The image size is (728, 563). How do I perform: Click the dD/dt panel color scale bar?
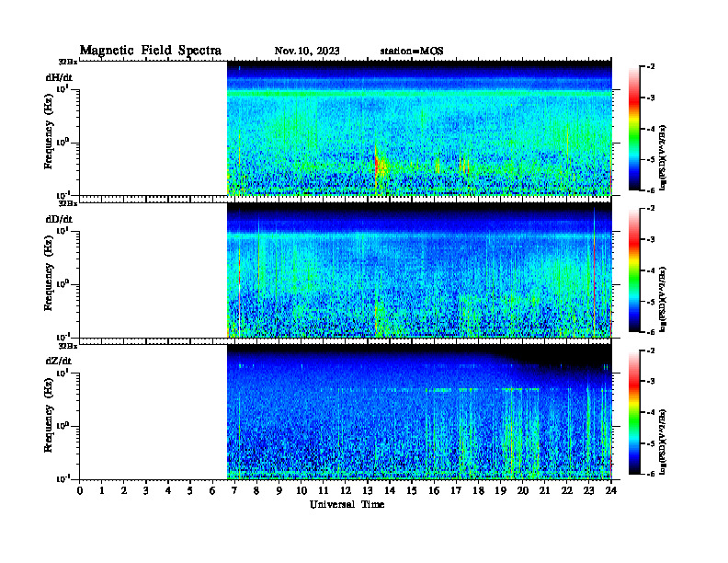point(634,270)
